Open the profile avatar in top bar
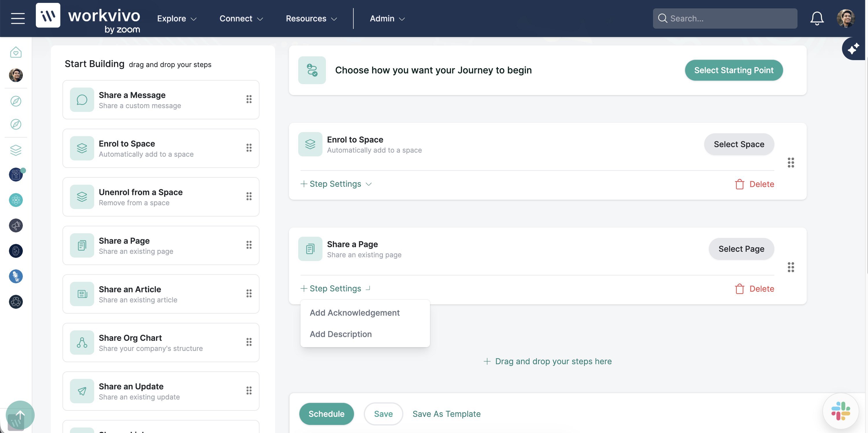Viewport: 868px width, 433px height. (845, 18)
